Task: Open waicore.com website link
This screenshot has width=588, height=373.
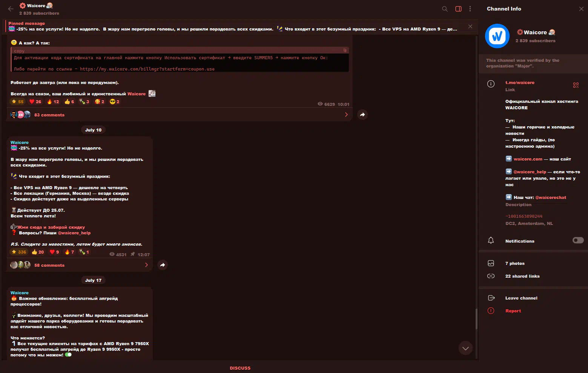Action: (x=528, y=159)
